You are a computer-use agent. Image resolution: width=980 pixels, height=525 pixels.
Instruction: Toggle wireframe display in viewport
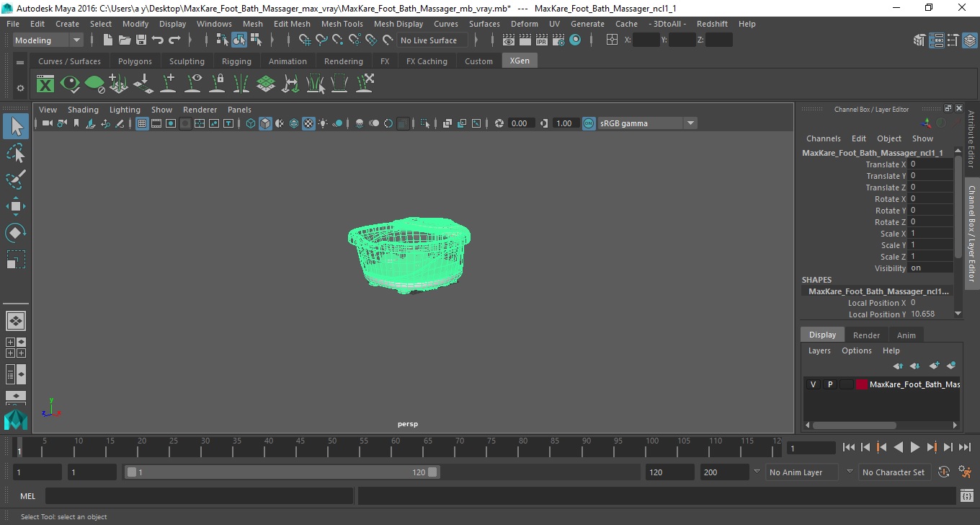(x=251, y=123)
